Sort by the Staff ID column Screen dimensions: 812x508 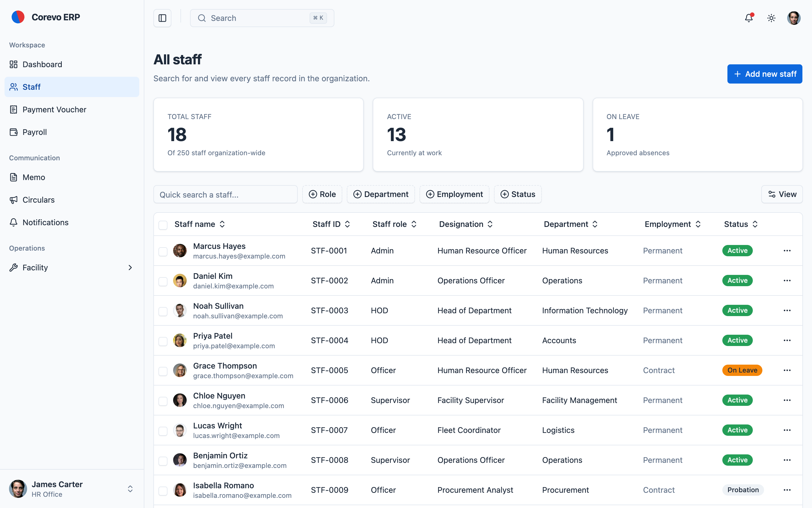tap(331, 224)
